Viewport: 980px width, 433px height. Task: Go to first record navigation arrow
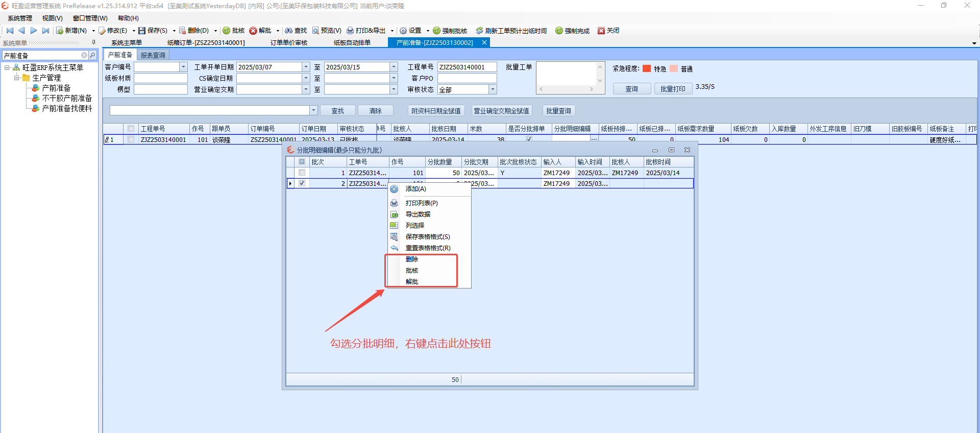coord(10,31)
